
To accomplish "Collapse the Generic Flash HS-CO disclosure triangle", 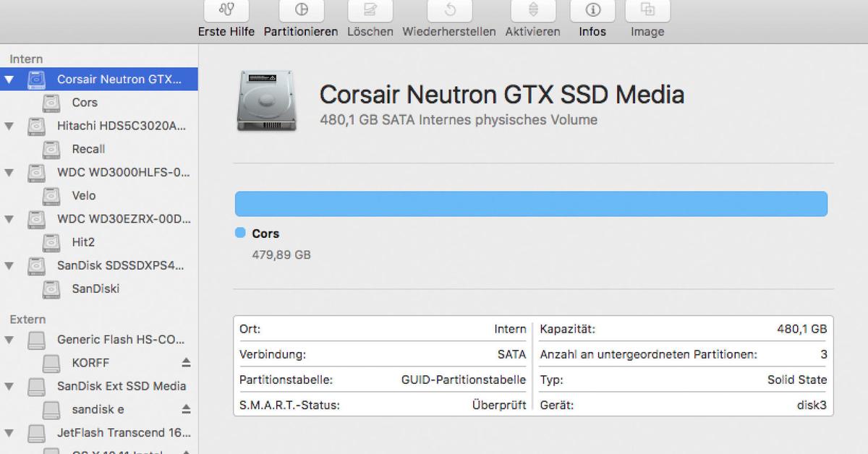I will point(9,340).
